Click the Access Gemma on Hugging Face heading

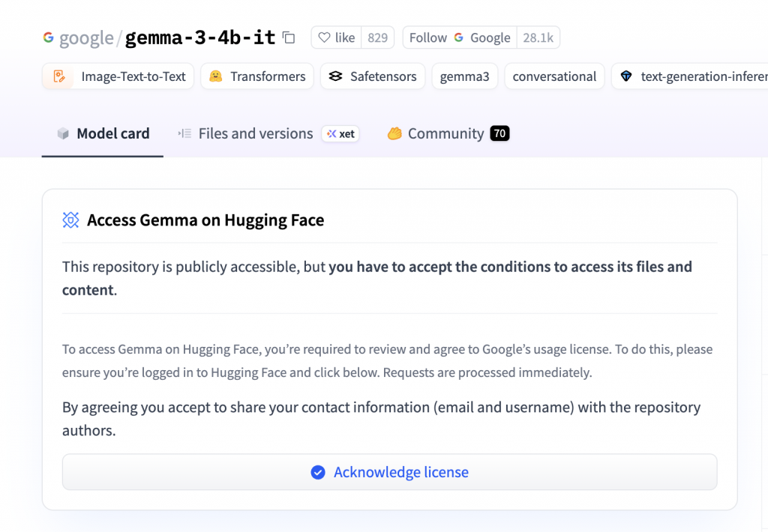click(x=205, y=220)
